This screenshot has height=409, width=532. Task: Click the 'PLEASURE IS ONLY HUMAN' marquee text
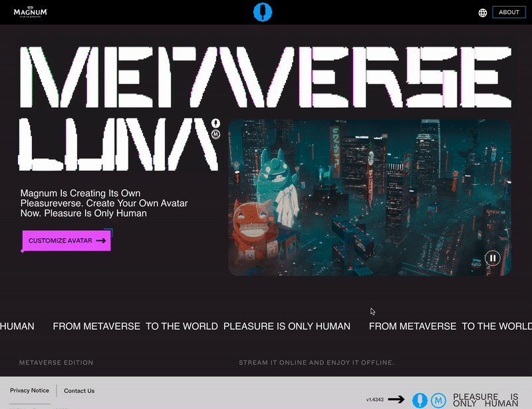(x=287, y=326)
